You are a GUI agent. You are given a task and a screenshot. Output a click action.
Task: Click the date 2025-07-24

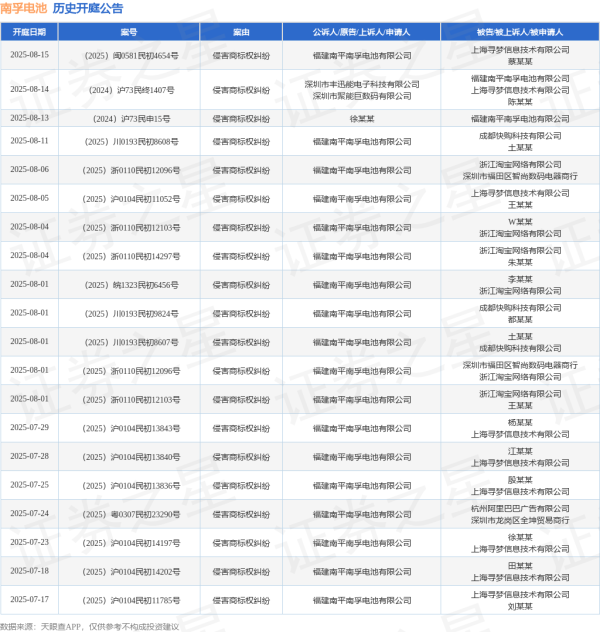(x=29, y=514)
